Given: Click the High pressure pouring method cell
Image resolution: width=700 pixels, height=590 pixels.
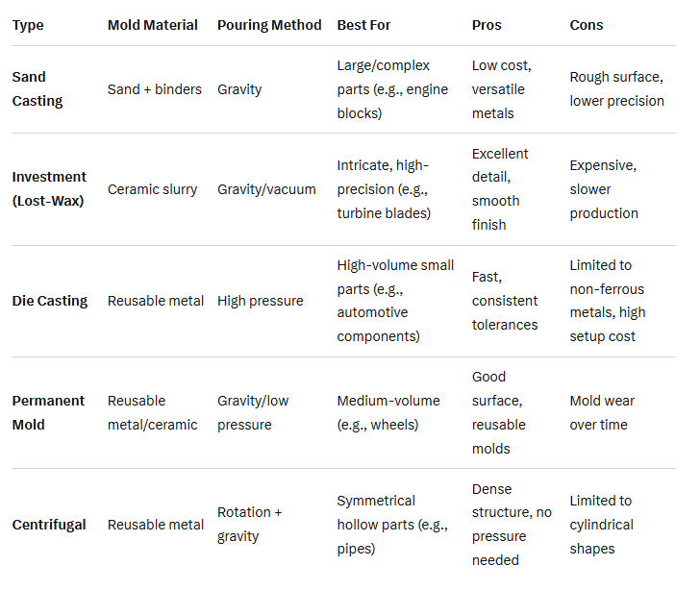Looking at the screenshot, I should click(261, 301).
